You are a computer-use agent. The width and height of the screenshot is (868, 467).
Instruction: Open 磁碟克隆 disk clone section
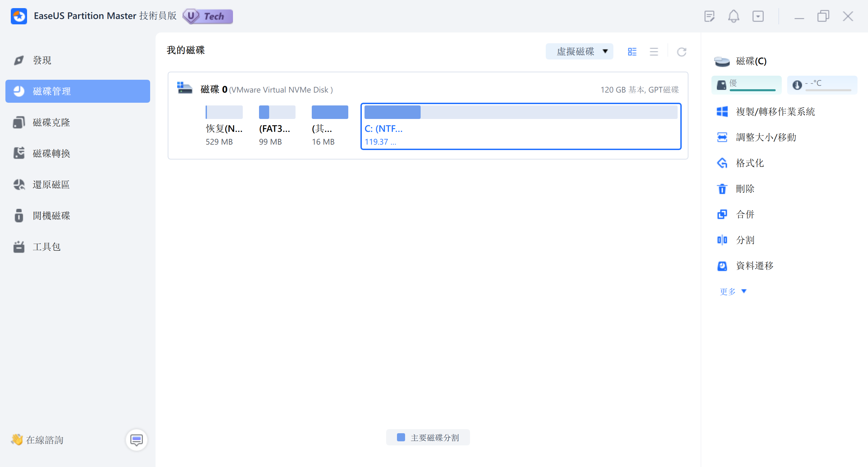coord(77,122)
